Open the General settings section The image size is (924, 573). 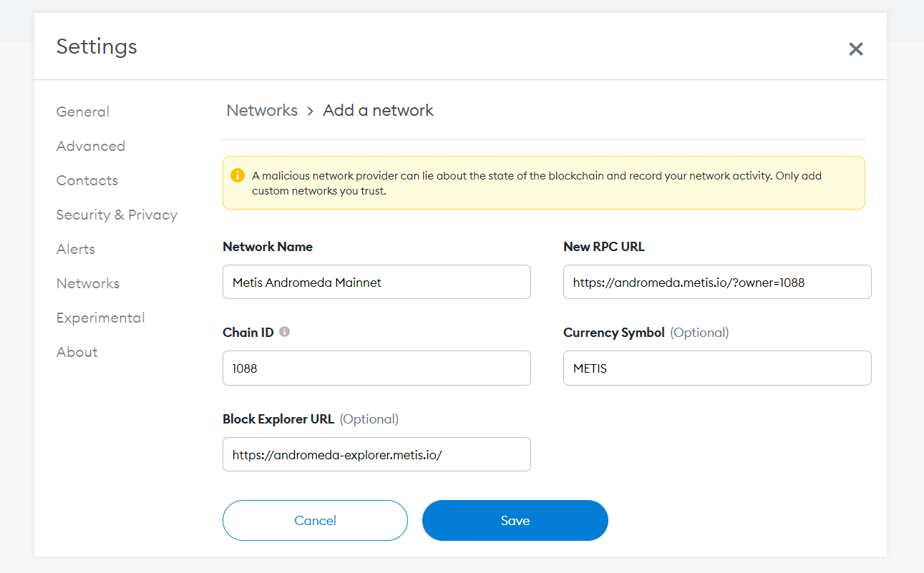[x=83, y=112]
